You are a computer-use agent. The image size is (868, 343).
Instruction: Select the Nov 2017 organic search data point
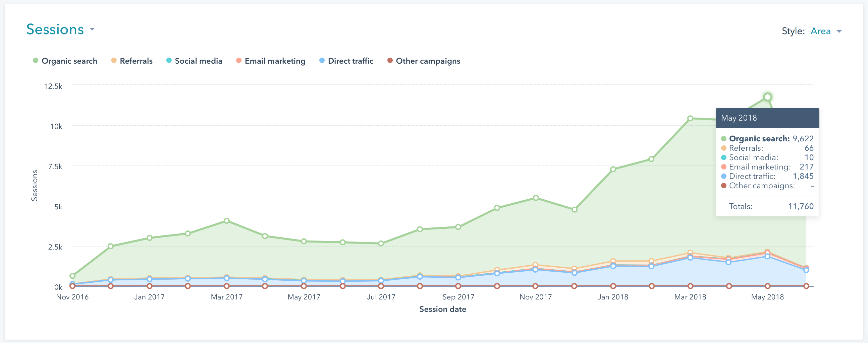(536, 198)
